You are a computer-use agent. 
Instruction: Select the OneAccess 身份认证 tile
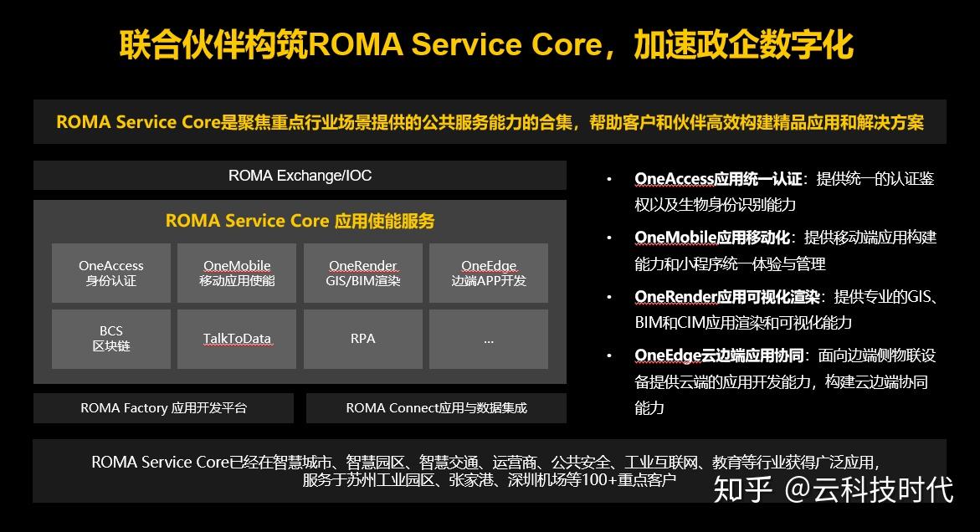tap(110, 273)
